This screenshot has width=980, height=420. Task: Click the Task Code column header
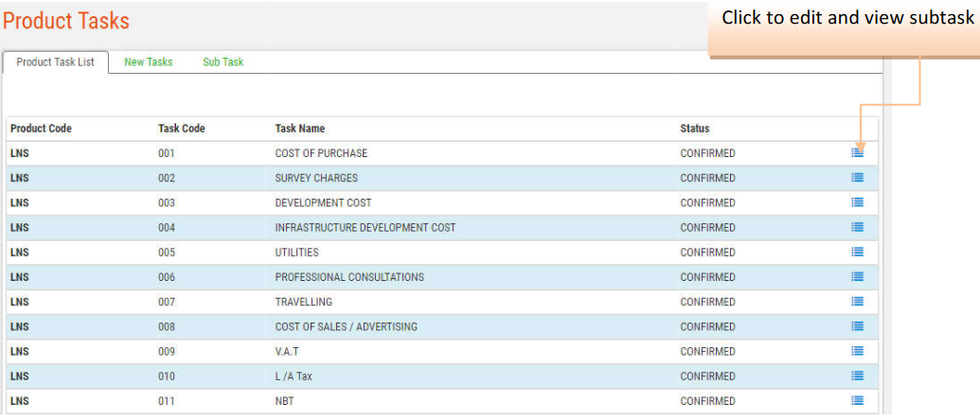coord(181,129)
